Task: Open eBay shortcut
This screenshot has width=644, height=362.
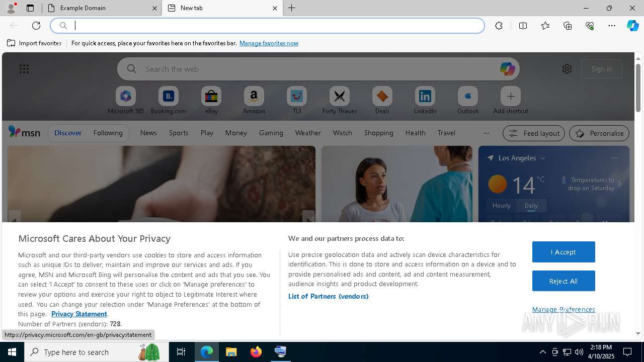Action: 211,100
